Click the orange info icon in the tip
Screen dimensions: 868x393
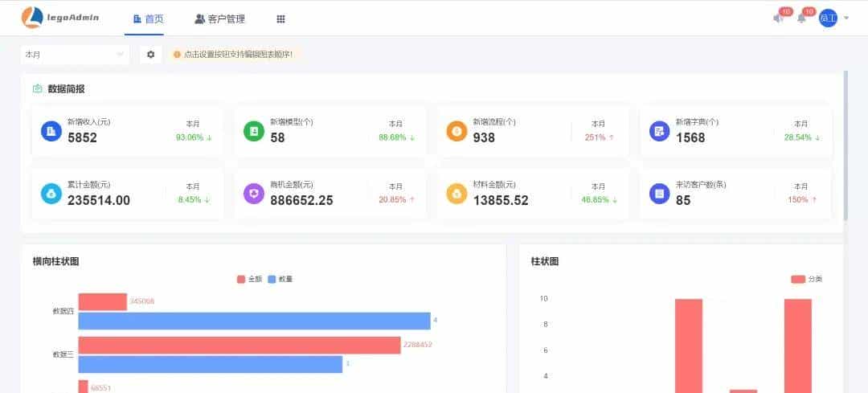click(x=177, y=54)
